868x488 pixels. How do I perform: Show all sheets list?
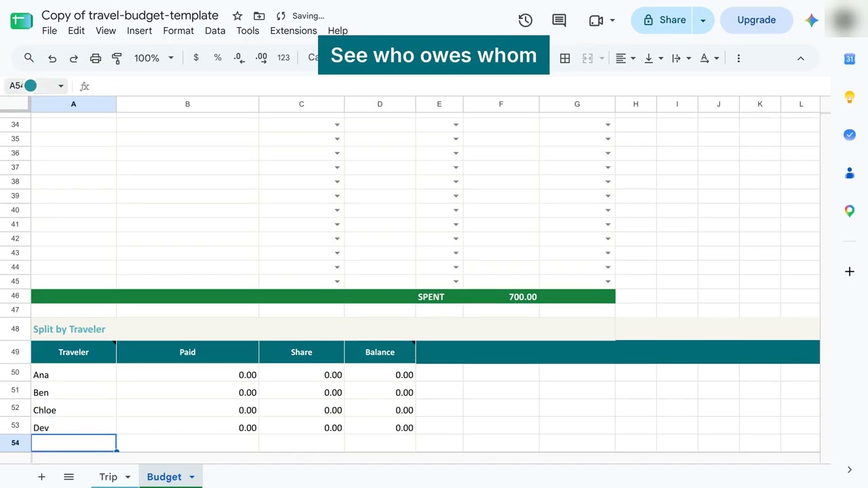point(68,477)
